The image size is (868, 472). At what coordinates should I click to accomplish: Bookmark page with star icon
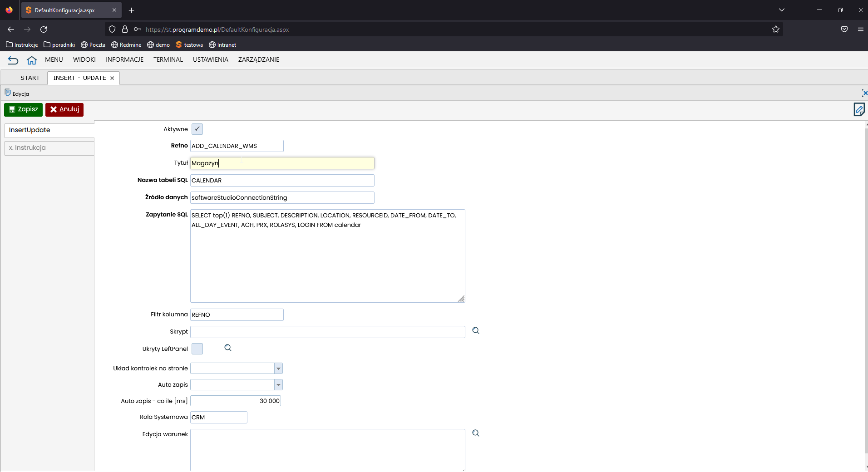[x=776, y=29]
